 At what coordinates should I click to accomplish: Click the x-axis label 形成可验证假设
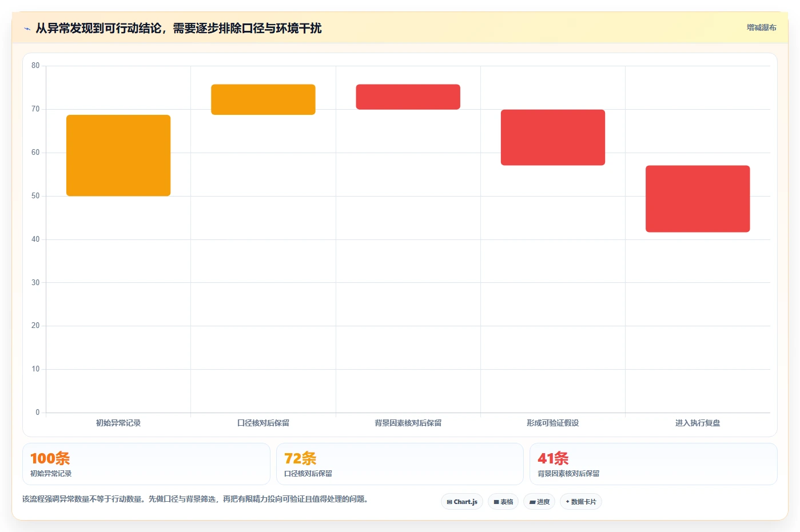553,423
